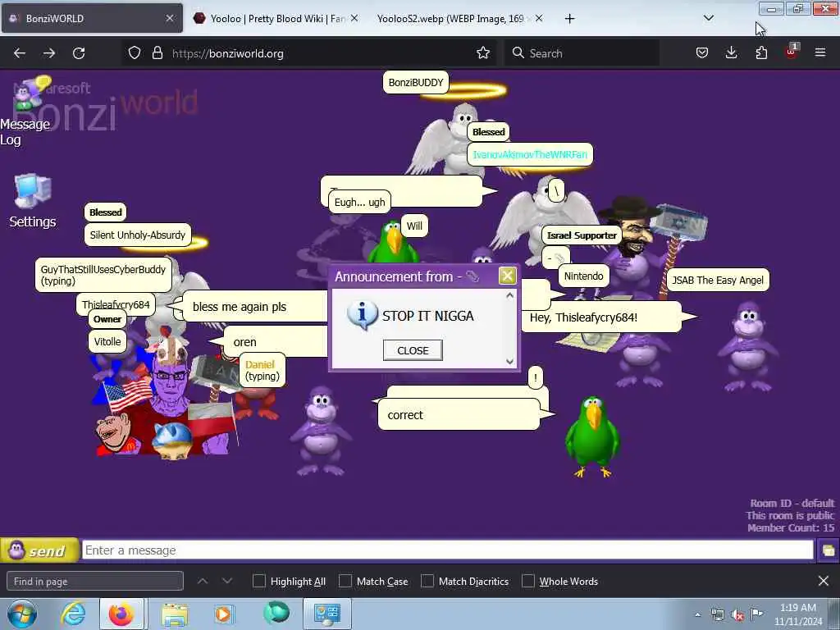This screenshot has height=630, width=840.
Task: Click the JSAB The Easy Angel name tag
Action: coord(717,281)
